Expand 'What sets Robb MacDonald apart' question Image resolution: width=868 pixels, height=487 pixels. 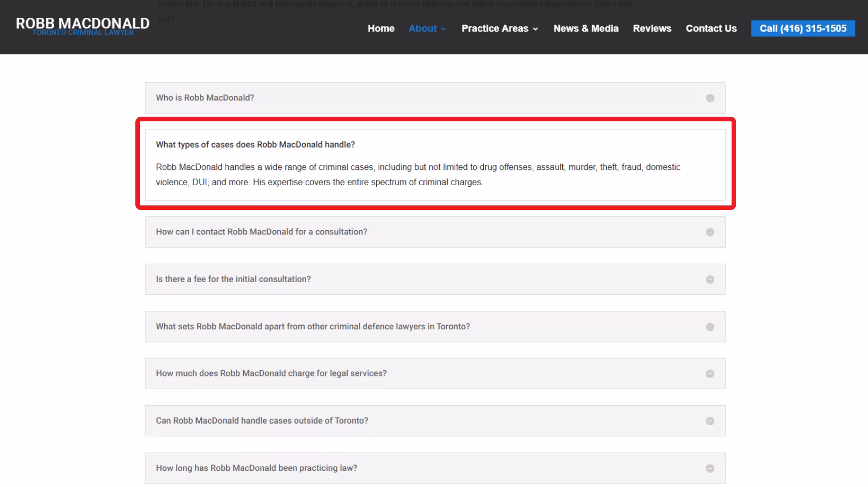[435, 326]
